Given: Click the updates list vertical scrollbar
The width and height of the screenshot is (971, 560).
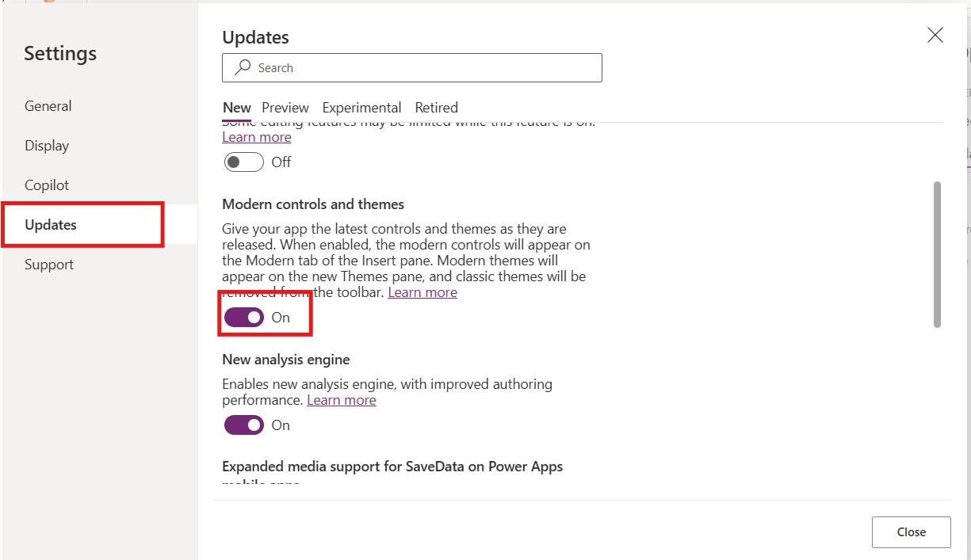Looking at the screenshot, I should pyautogui.click(x=938, y=253).
